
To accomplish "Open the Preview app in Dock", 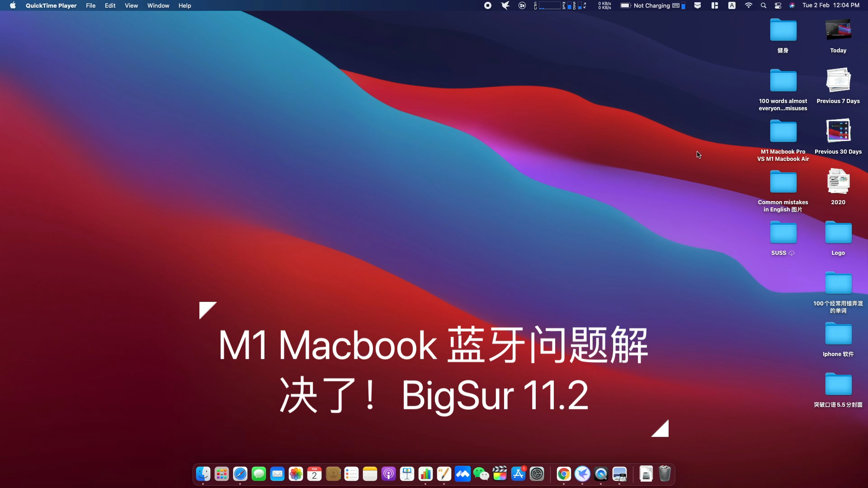I will pyautogui.click(x=619, y=474).
